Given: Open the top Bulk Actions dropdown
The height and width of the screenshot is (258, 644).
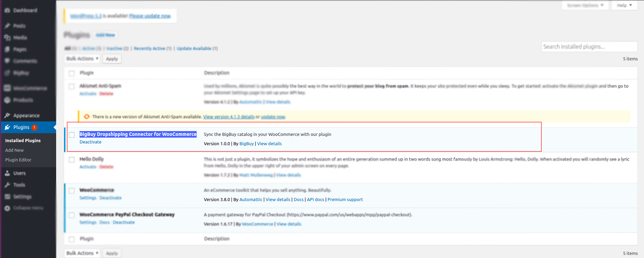Looking at the screenshot, I should click(82, 59).
